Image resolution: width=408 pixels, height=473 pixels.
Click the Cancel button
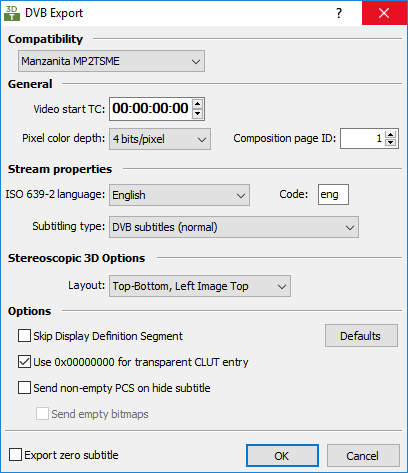(363, 456)
